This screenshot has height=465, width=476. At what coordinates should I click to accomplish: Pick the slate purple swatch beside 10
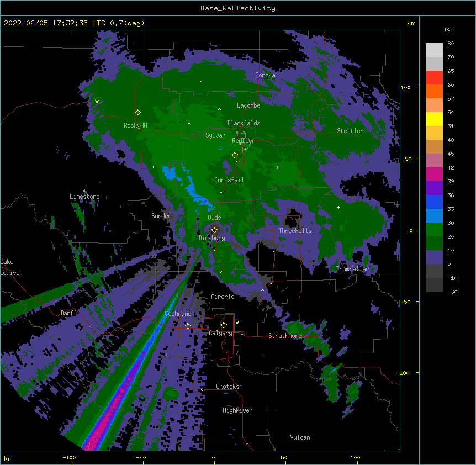[434, 257]
